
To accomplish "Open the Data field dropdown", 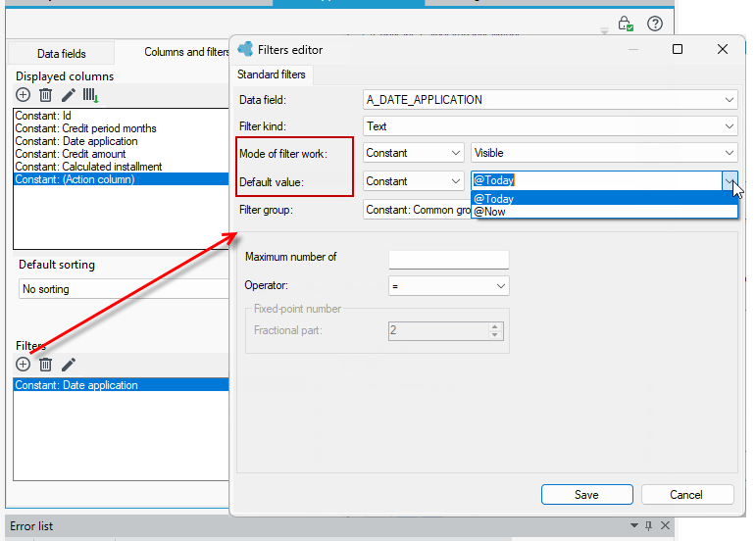I will point(729,100).
